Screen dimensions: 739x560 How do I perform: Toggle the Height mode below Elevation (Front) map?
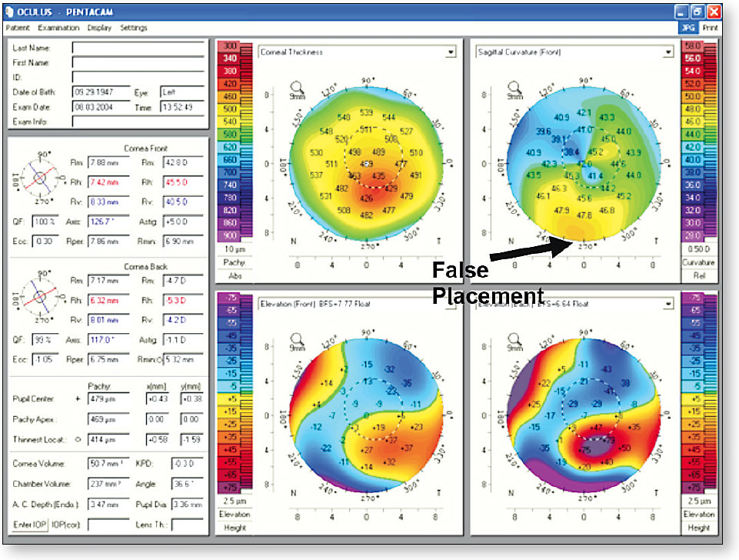(x=235, y=527)
